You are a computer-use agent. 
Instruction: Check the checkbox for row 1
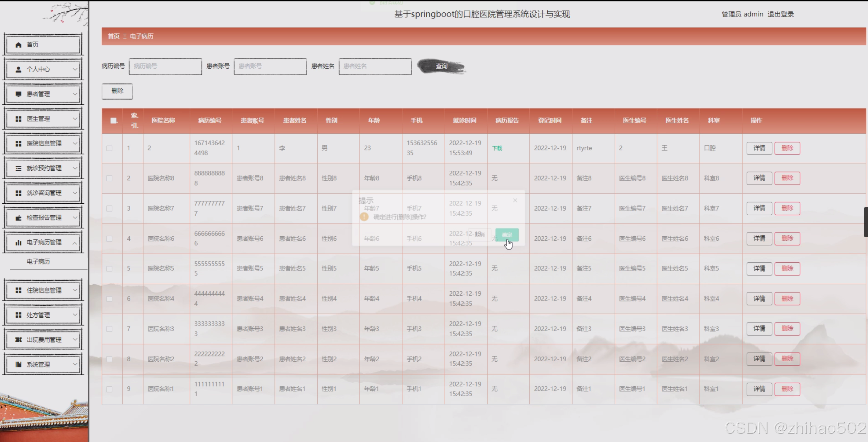[x=109, y=148]
